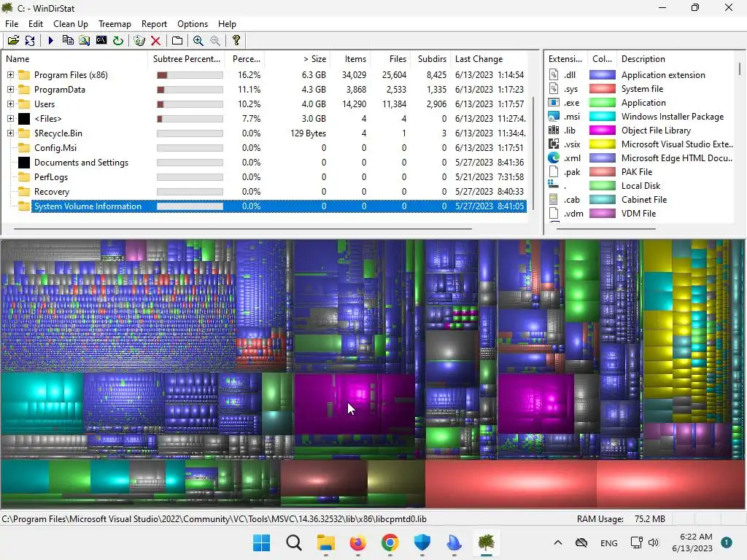This screenshot has height=560, width=747.
Task: Click the Zoom In magnifier icon
Action: click(198, 41)
